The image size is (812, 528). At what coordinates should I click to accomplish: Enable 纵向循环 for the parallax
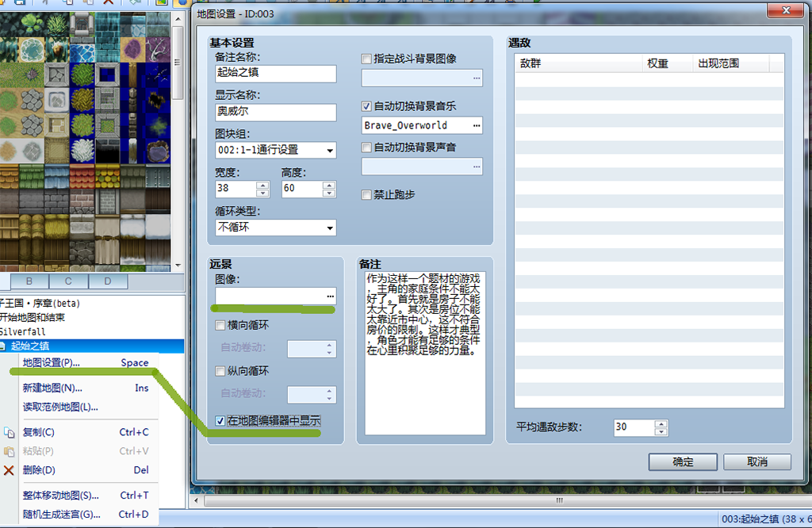220,371
